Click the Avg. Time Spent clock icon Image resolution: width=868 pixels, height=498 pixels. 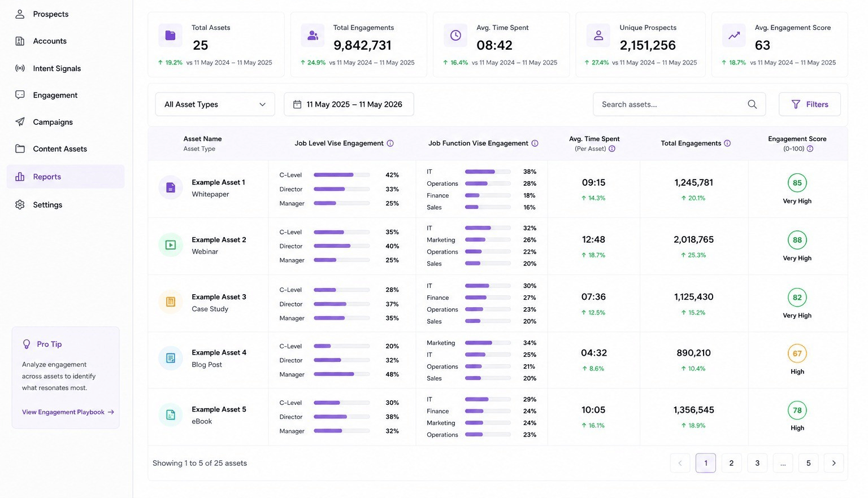coord(455,36)
